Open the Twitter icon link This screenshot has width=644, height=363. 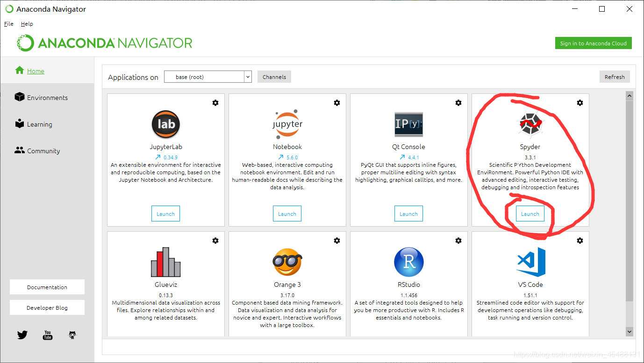coord(22,335)
